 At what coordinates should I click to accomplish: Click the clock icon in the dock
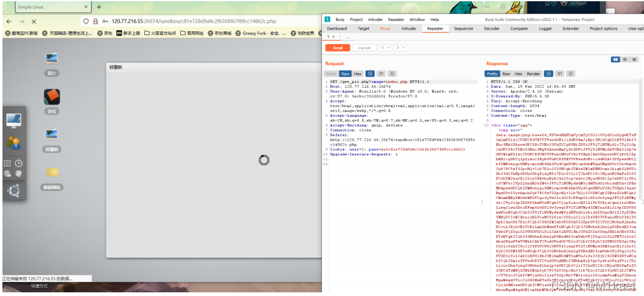(18, 163)
